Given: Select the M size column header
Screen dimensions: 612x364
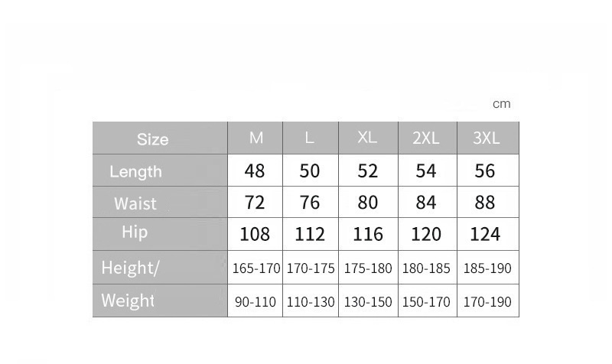Looking at the screenshot, I should tap(256, 138).
